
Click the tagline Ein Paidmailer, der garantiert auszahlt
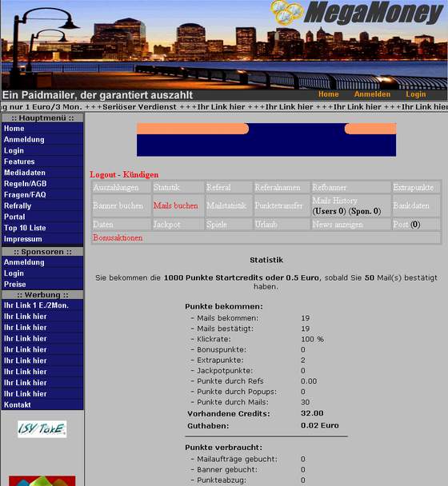[x=98, y=95]
